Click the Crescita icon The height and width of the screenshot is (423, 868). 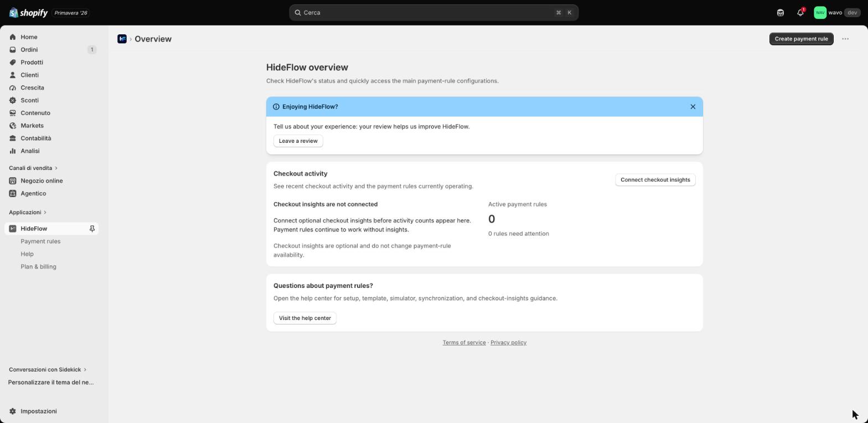click(13, 88)
